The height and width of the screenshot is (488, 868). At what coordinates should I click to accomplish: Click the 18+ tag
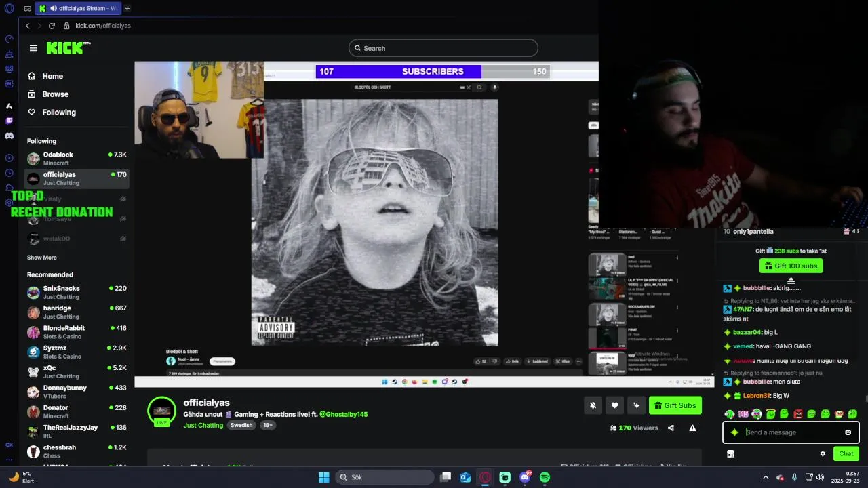267,425
